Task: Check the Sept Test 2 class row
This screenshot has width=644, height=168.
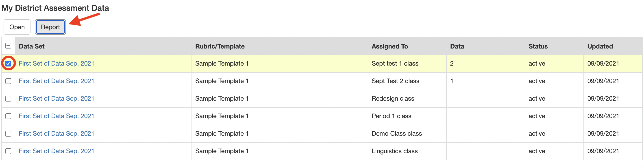Action: (8, 81)
